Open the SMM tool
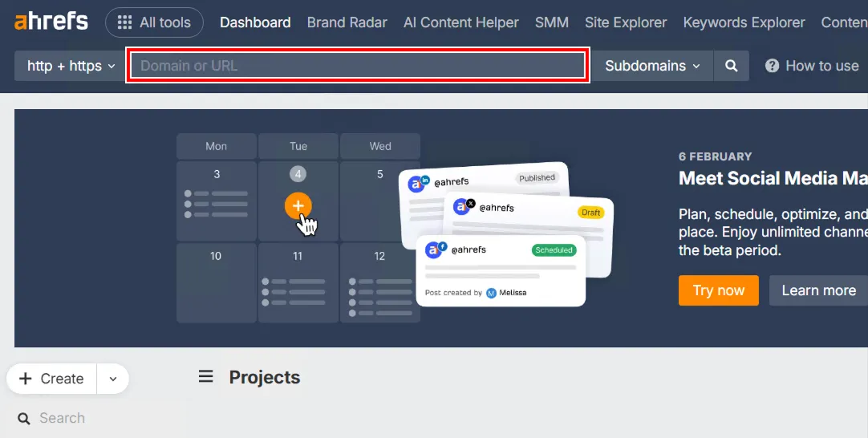868x438 pixels. (x=552, y=22)
